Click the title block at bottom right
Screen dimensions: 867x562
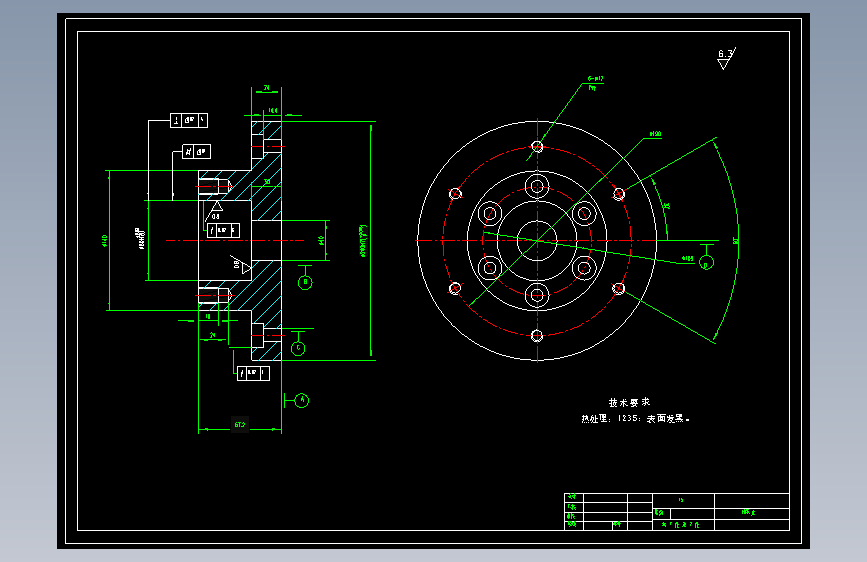click(x=677, y=512)
